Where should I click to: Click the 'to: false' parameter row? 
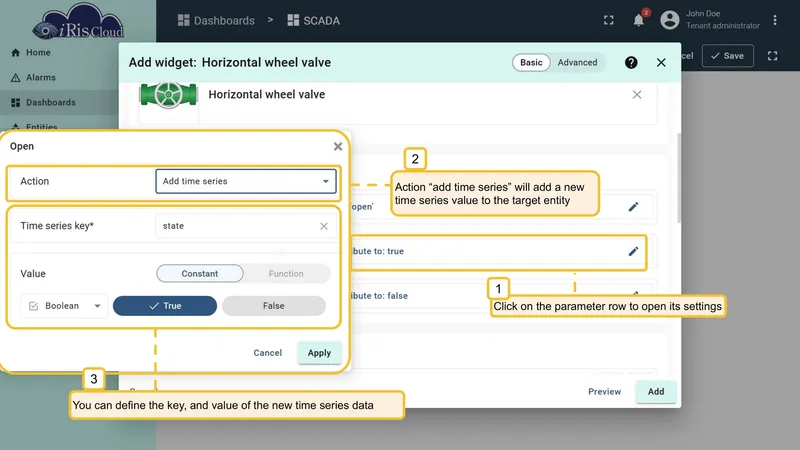(502, 295)
